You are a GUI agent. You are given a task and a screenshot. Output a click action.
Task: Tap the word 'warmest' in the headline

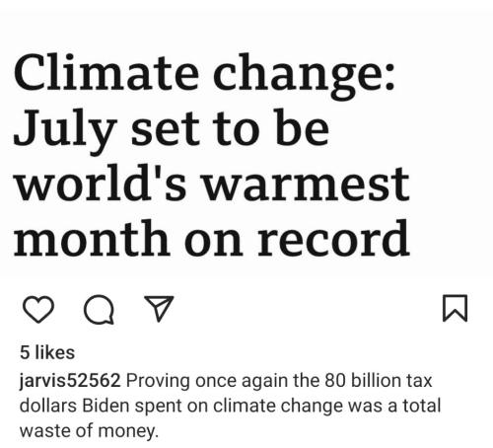[307, 184]
